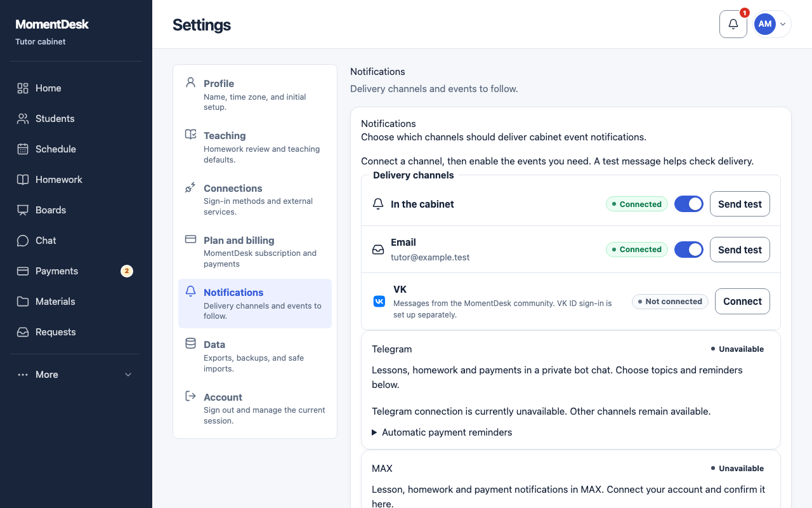Switch to Teaching settings
This screenshot has height=508, width=812.
pos(255,147)
